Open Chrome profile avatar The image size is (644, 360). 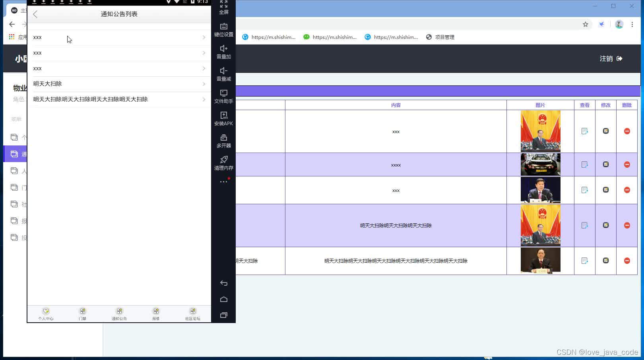[619, 24]
